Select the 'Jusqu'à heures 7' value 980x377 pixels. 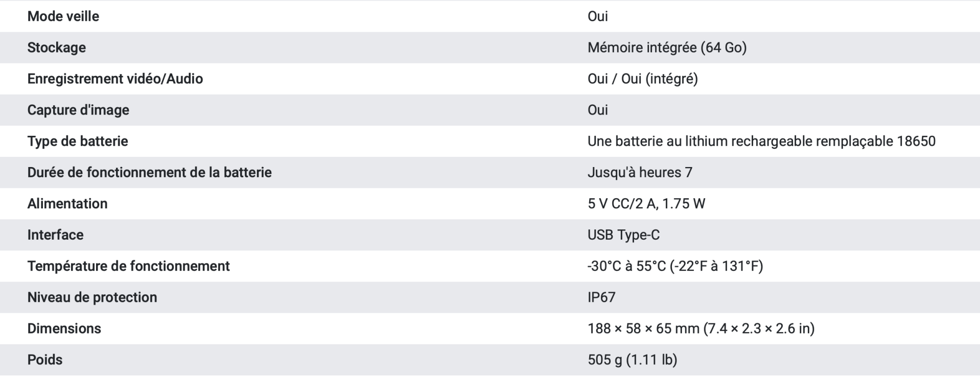pyautogui.click(x=640, y=172)
